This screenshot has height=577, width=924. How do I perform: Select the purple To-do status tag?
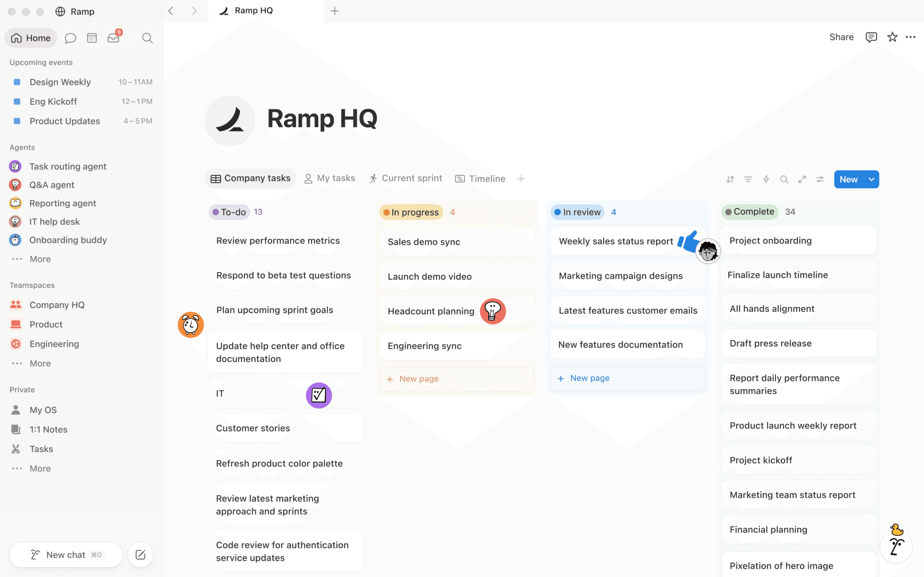point(229,212)
